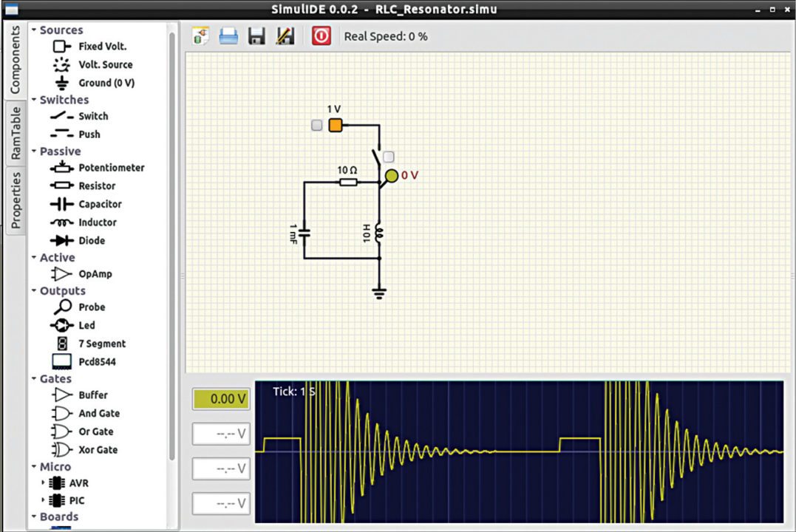Click the green 0 V probe in the circuit

(x=392, y=176)
